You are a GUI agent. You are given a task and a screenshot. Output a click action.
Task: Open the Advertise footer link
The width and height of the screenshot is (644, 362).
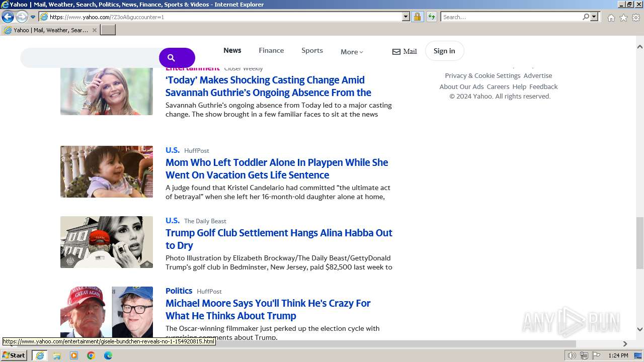click(538, 75)
